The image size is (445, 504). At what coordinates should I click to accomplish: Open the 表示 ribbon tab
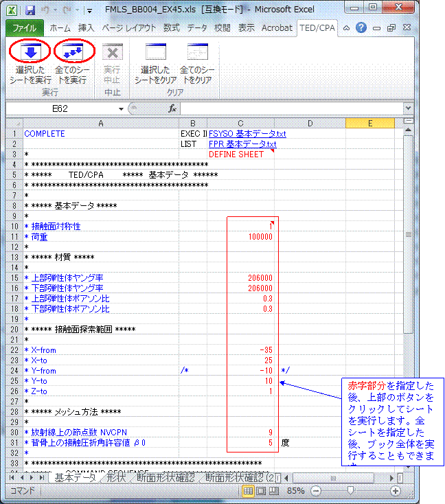pyautogui.click(x=247, y=28)
